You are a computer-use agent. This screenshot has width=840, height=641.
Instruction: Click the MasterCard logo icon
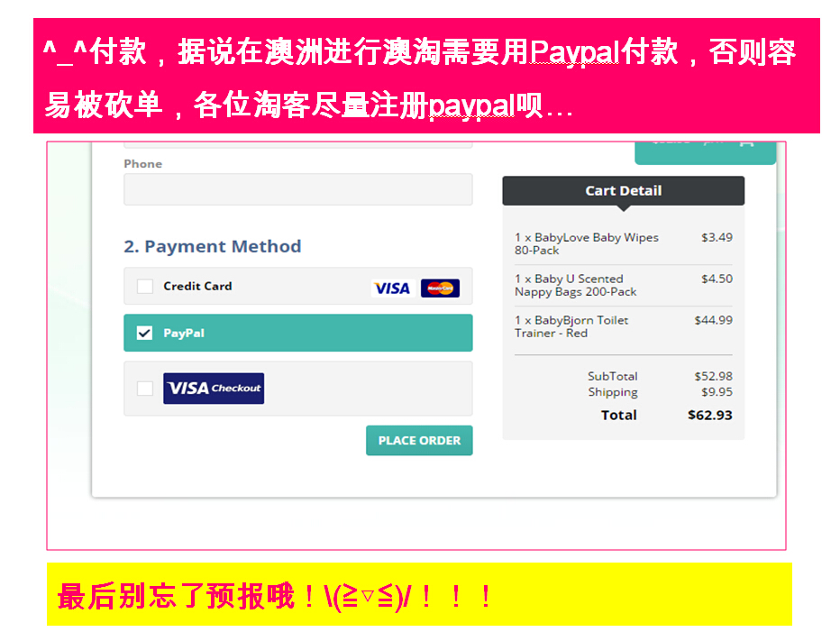(440, 288)
